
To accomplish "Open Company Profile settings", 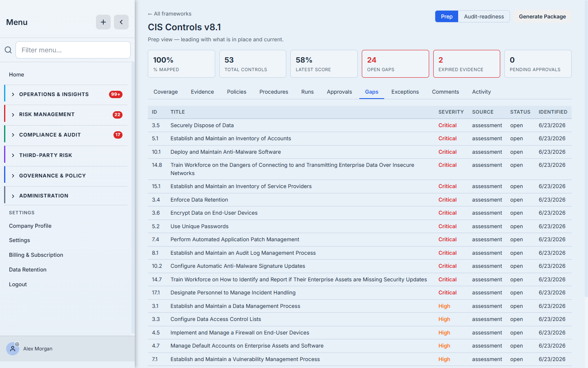I will point(30,226).
